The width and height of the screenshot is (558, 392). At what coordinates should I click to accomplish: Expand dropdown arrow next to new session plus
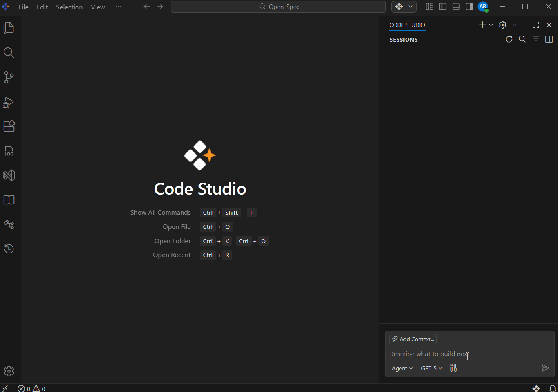pyautogui.click(x=491, y=25)
